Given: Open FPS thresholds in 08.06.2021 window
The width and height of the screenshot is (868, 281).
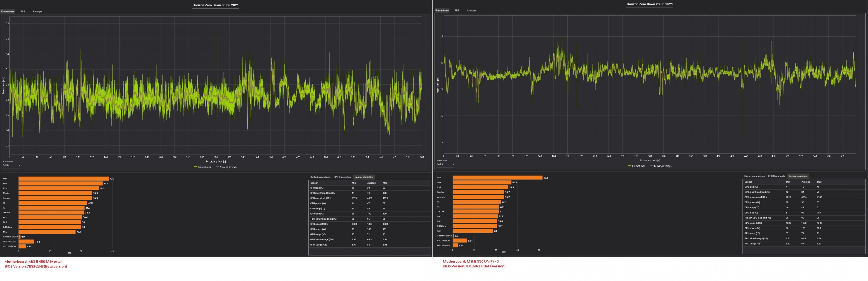Looking at the screenshot, I should [342, 177].
